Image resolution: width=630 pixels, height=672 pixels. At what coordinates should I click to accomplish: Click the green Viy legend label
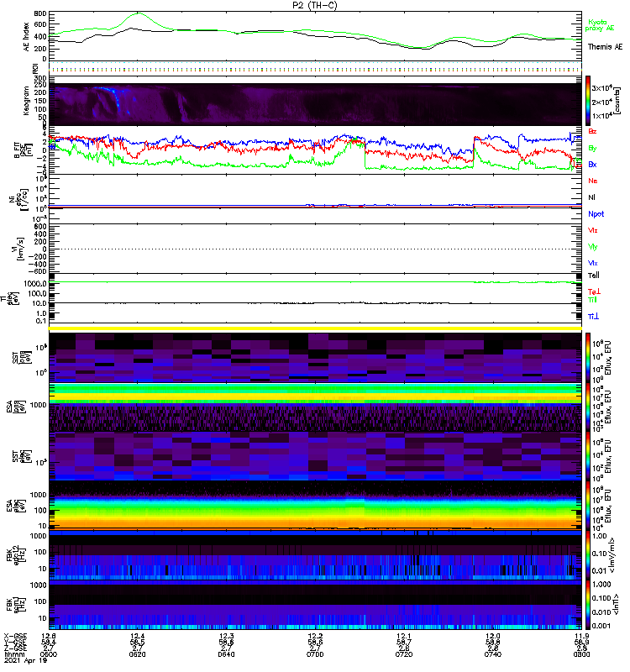(593, 247)
